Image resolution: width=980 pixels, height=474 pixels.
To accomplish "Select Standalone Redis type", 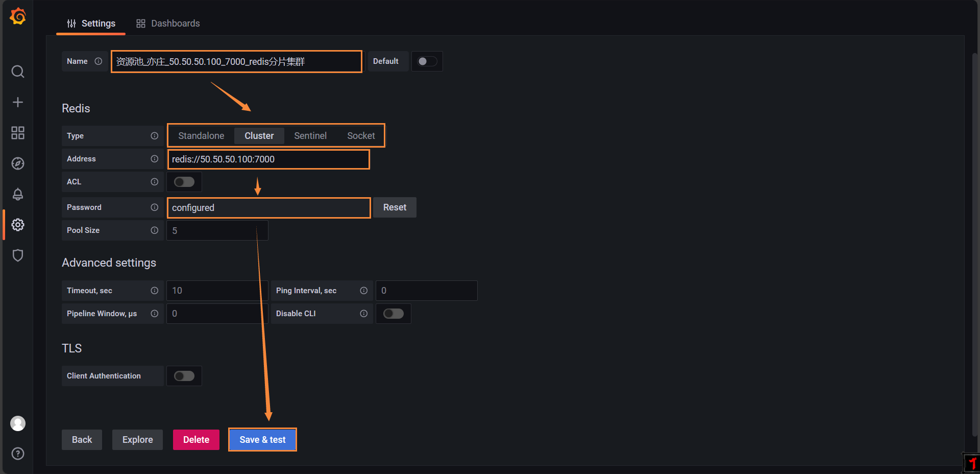I will (201, 136).
